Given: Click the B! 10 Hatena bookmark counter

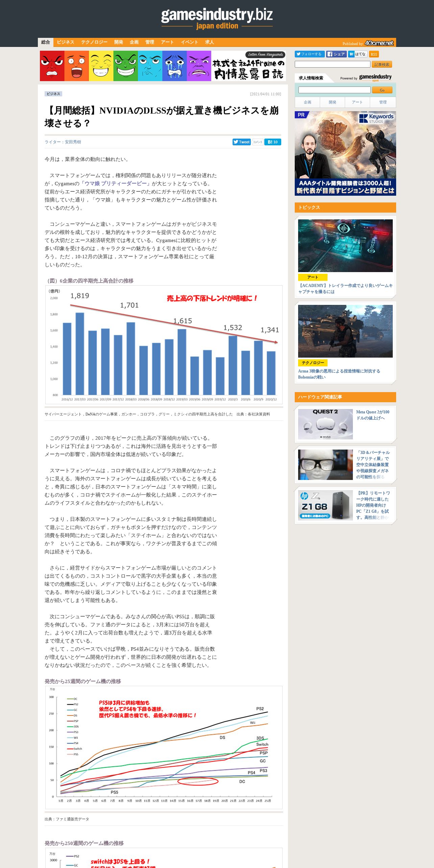Looking at the screenshot, I should tap(273, 142).
